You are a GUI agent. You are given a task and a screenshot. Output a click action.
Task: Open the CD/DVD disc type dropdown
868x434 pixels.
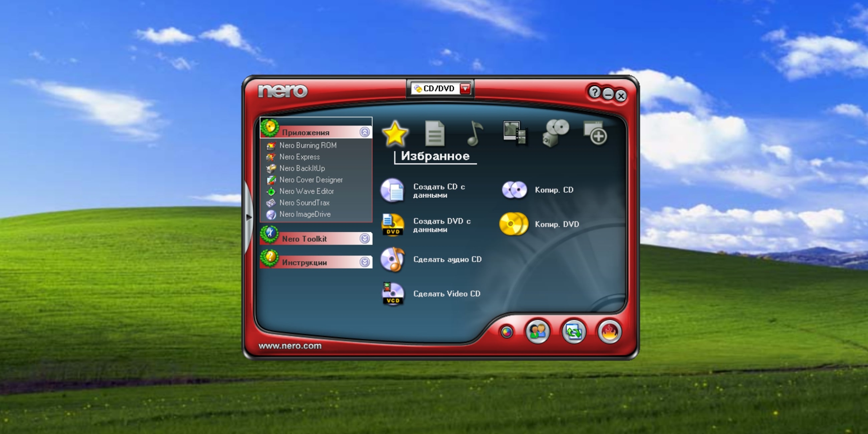tap(465, 88)
